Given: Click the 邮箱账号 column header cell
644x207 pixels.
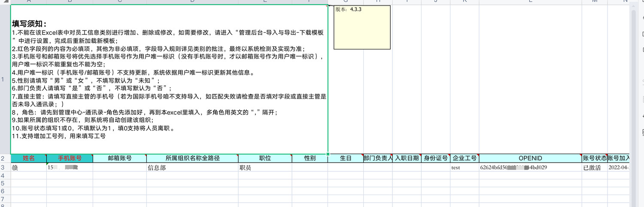Looking at the screenshot, I should 119,158.
